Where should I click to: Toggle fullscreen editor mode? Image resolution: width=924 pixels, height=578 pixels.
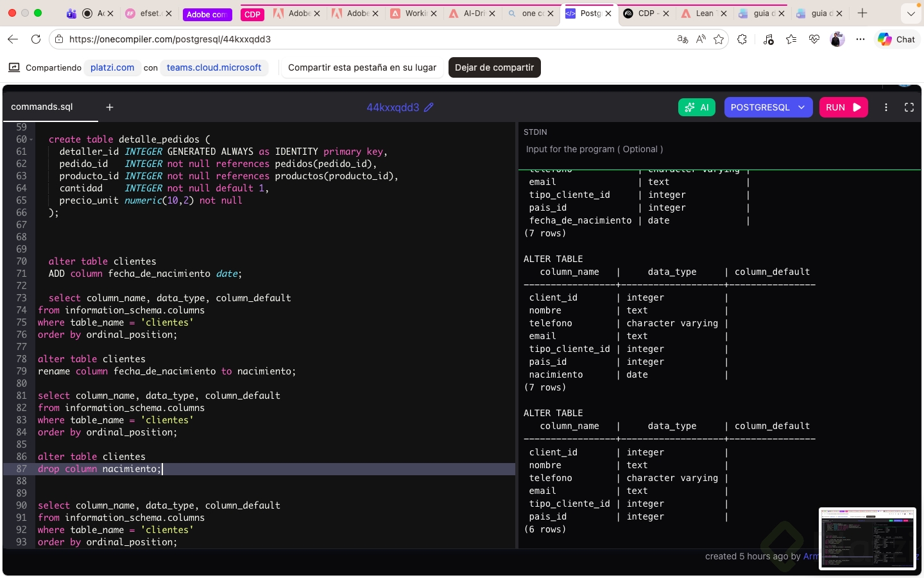(x=909, y=107)
